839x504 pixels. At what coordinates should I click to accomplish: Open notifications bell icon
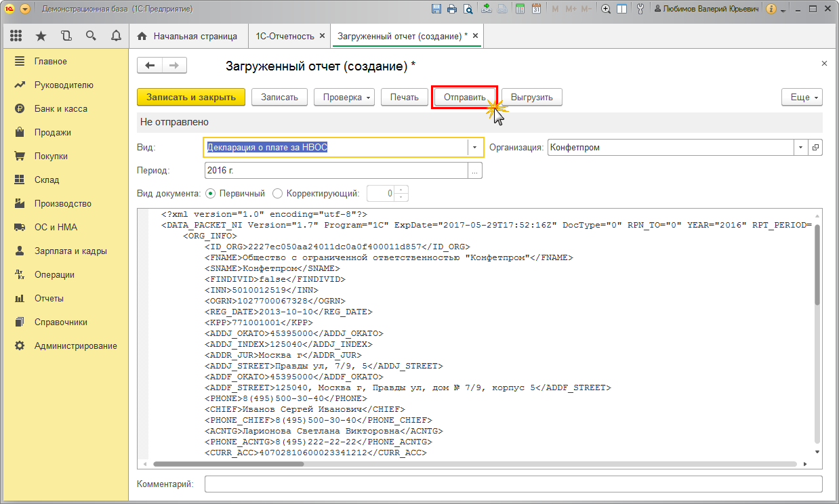[x=116, y=36]
